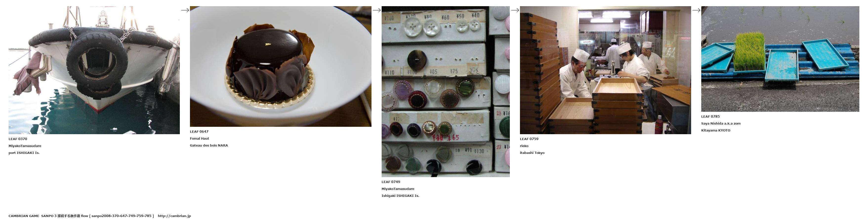Select the LEAF 0647 label

tap(199, 131)
